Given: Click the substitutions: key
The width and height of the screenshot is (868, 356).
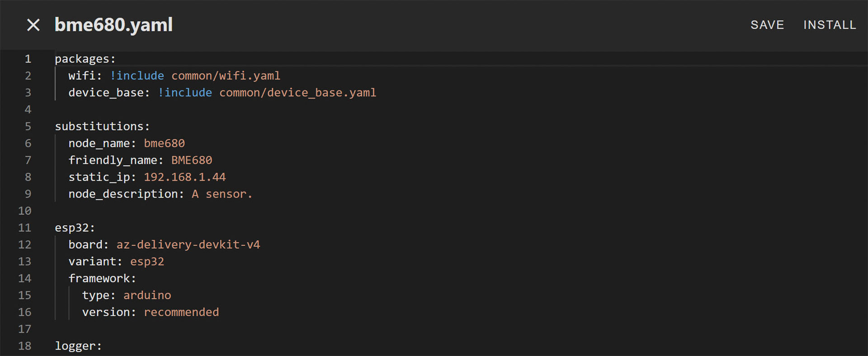Looking at the screenshot, I should click(102, 126).
